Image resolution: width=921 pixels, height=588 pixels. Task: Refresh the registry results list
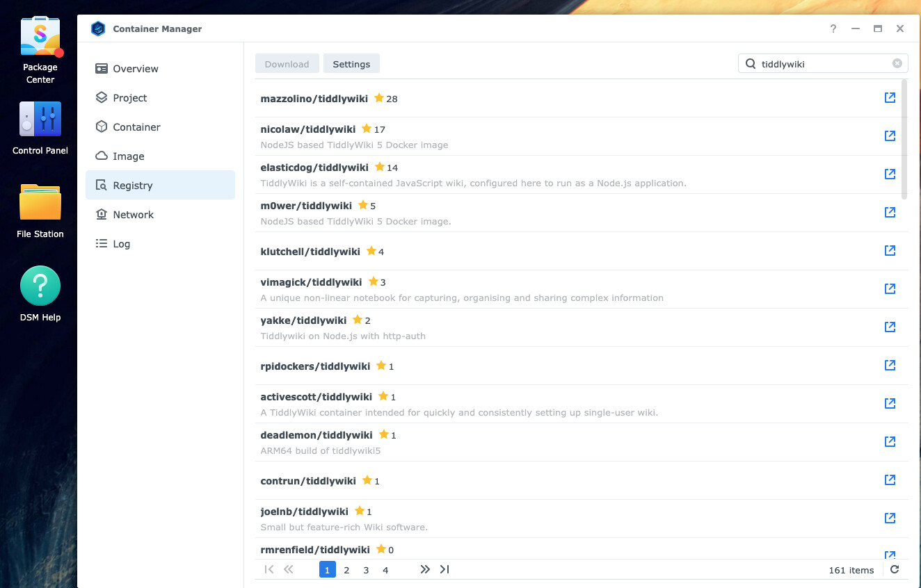895,570
